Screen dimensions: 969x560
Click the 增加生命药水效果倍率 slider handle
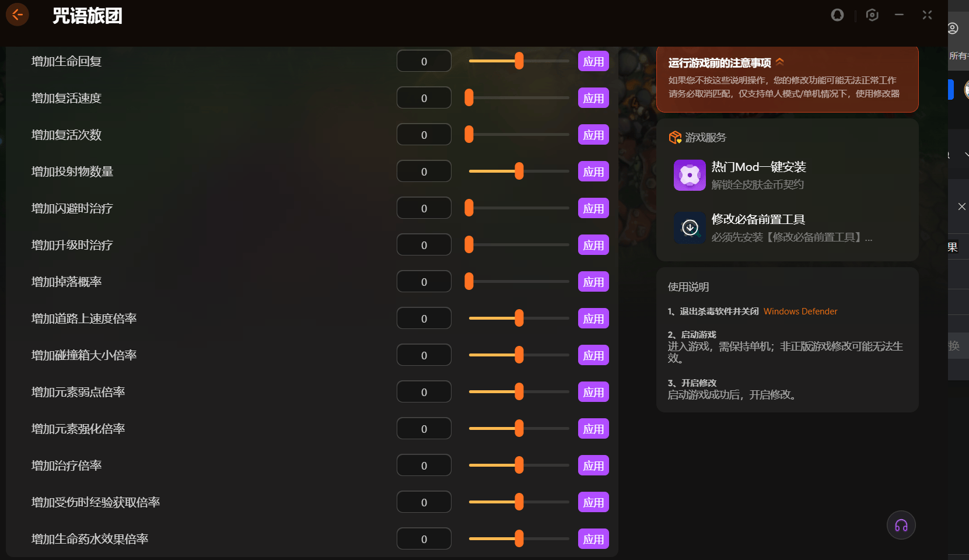tap(519, 538)
